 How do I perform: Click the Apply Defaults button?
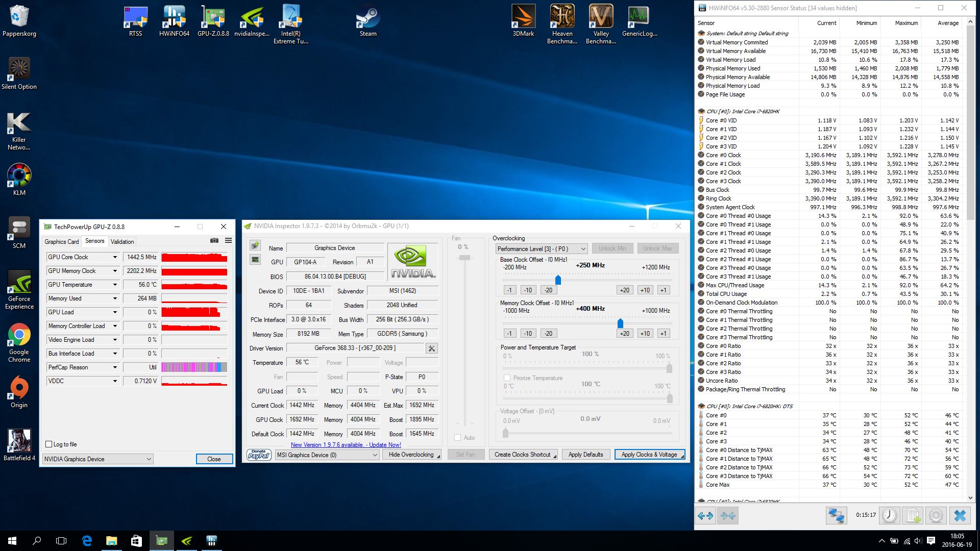click(x=586, y=455)
